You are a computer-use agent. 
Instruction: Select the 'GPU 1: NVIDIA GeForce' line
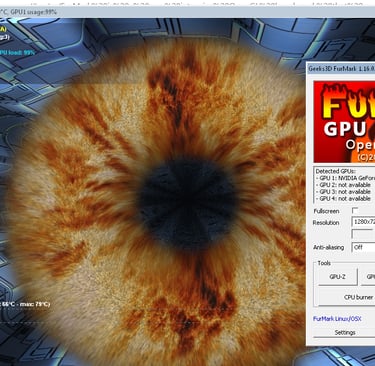[345, 178]
